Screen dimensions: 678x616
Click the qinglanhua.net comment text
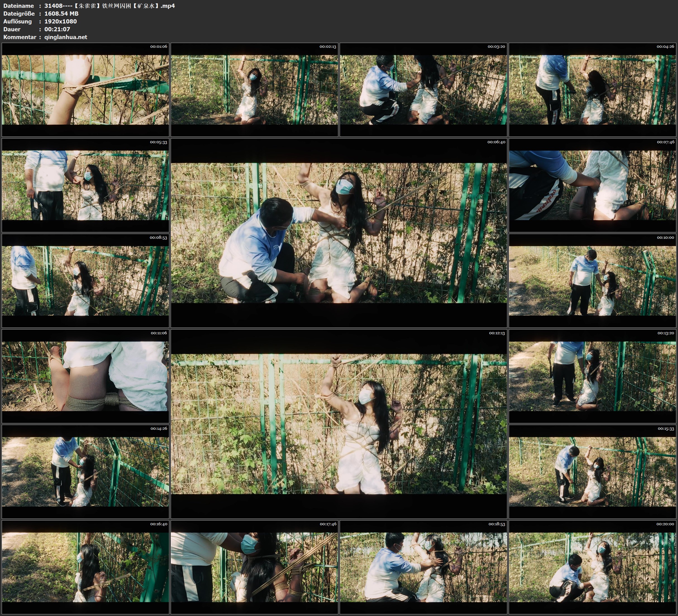pyautogui.click(x=66, y=37)
